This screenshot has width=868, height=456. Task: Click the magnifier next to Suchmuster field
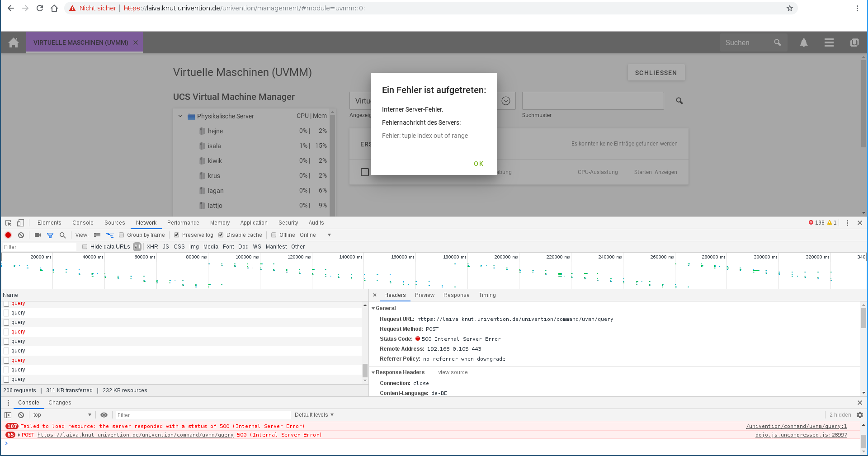pos(679,101)
